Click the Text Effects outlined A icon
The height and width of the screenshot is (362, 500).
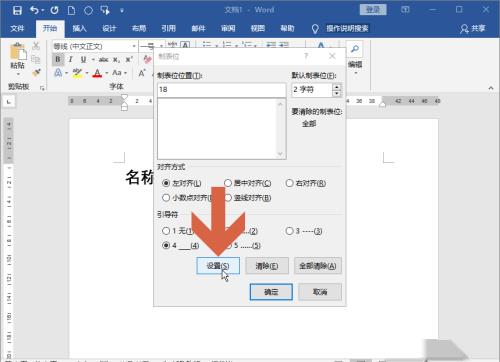58,73
